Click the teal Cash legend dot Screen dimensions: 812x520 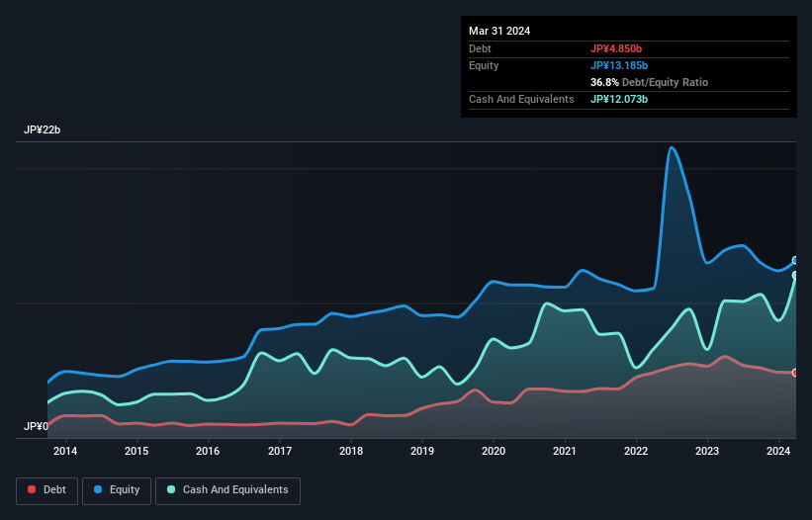pos(171,489)
